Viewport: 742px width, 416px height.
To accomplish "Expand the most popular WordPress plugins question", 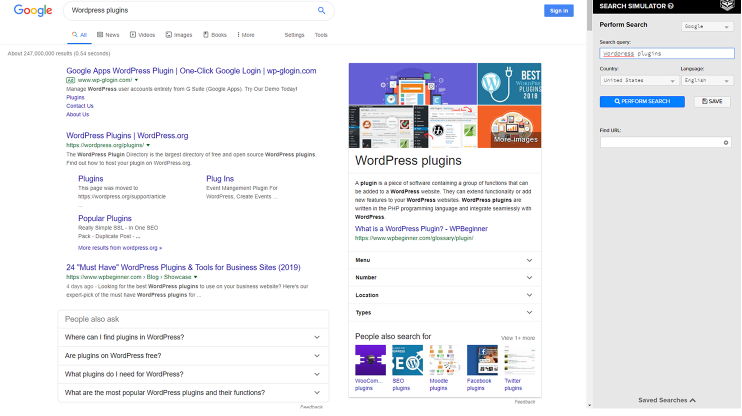I will pyautogui.click(x=193, y=393).
